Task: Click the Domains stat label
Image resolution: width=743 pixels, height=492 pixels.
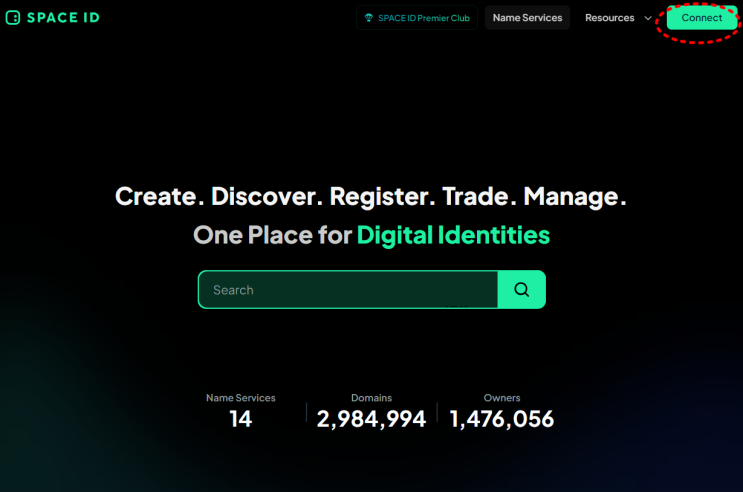Action: tap(371, 398)
